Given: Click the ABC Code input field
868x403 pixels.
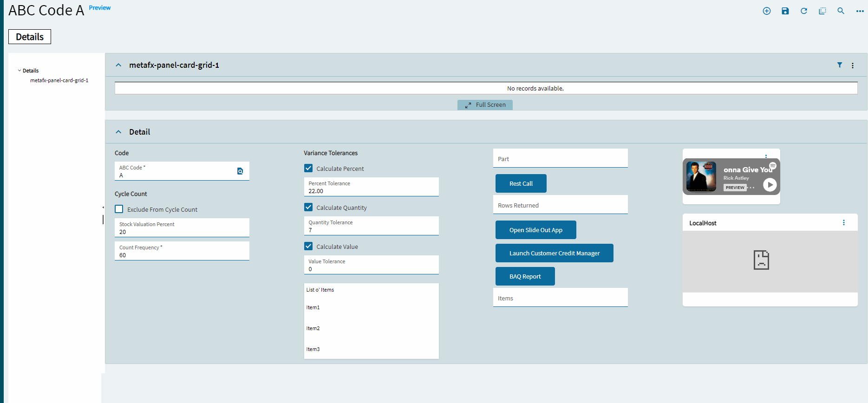Looking at the screenshot, I should point(182,171).
